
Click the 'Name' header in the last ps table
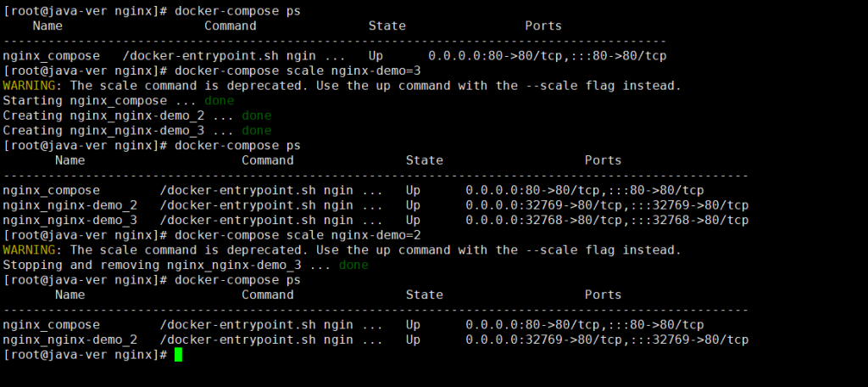tap(70, 294)
